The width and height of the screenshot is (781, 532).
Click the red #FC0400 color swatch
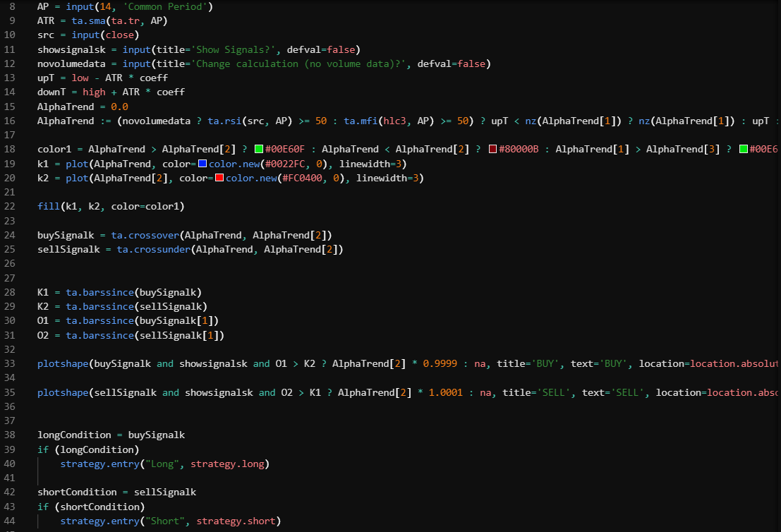tap(219, 178)
